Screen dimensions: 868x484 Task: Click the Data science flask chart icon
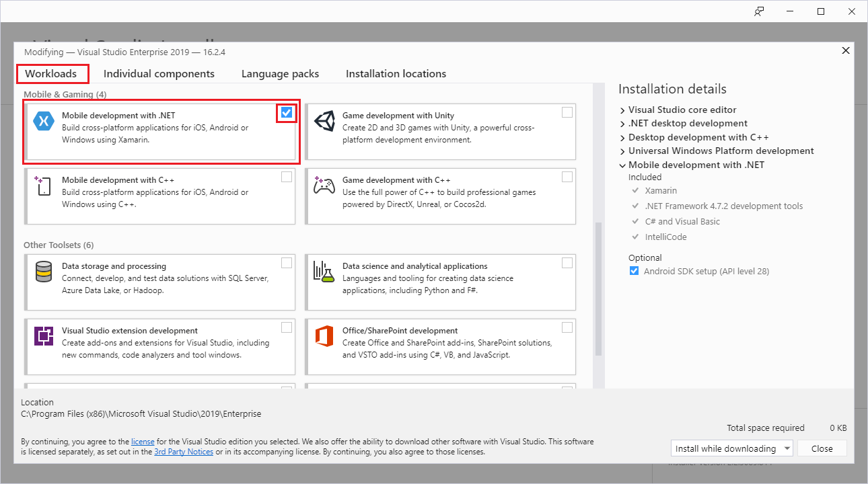324,272
